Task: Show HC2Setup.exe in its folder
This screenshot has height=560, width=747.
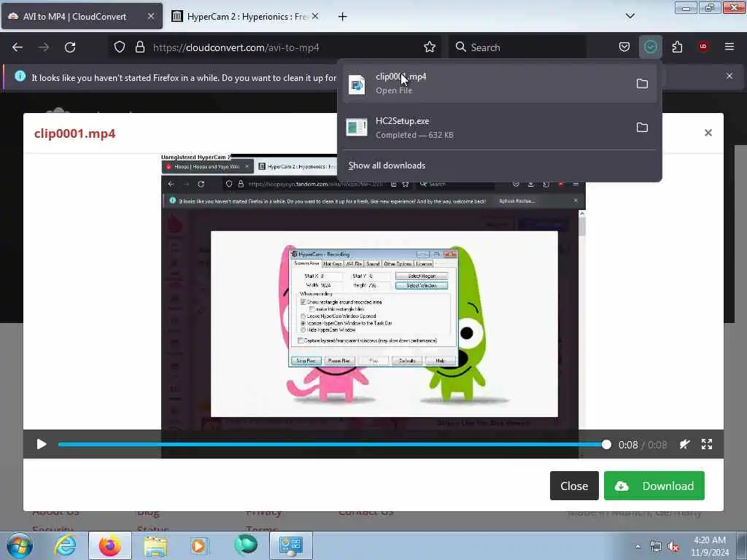Action: [x=642, y=128]
